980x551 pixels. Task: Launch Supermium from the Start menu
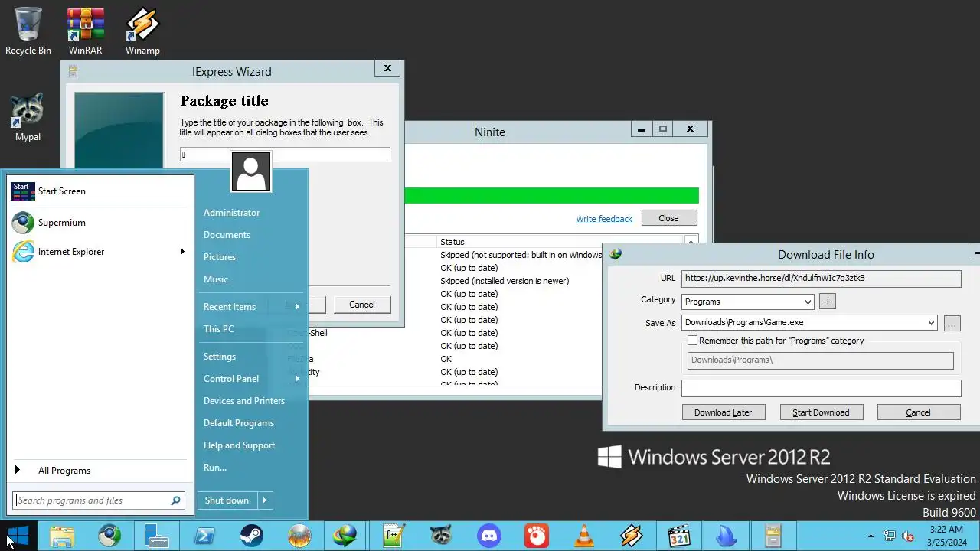click(100, 223)
